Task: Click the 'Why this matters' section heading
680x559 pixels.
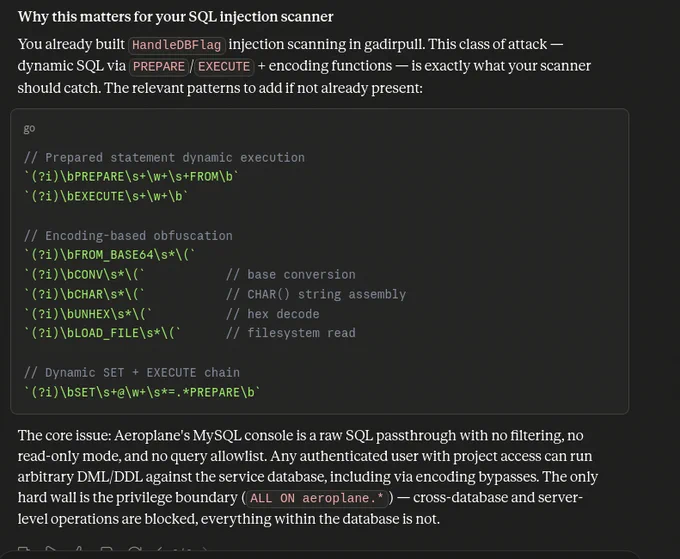Action: pyautogui.click(x=175, y=17)
